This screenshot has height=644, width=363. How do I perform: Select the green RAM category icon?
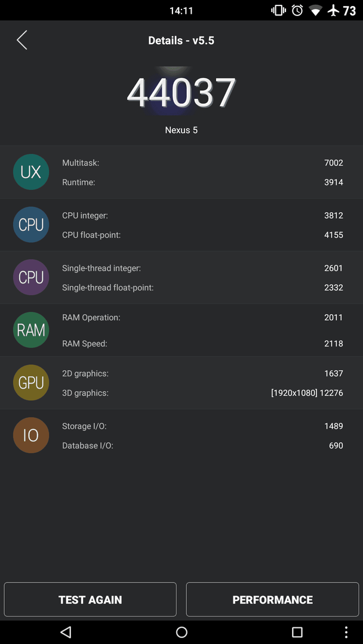31,330
